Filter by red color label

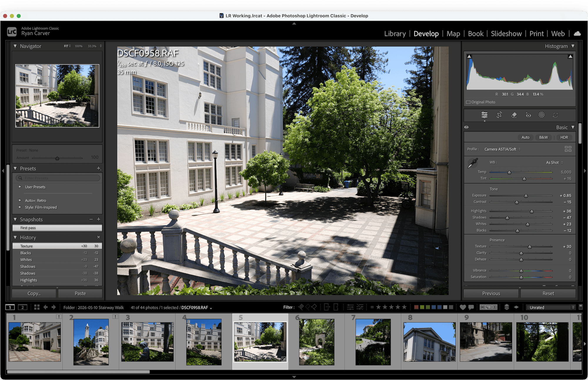[416, 307]
